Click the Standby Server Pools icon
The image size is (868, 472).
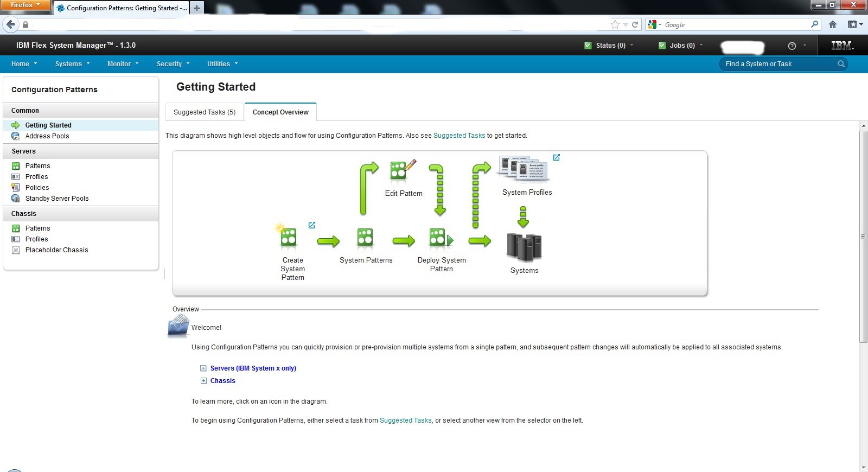[x=16, y=199]
